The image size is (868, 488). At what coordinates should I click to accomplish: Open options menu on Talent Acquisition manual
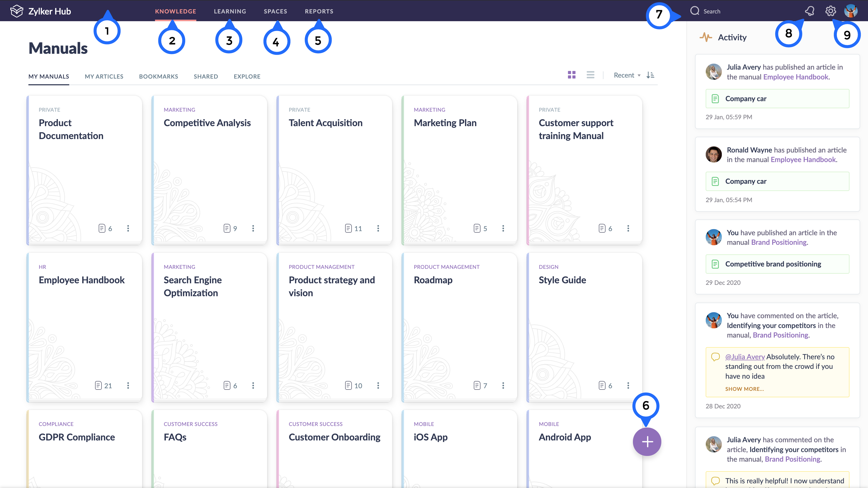pyautogui.click(x=378, y=228)
